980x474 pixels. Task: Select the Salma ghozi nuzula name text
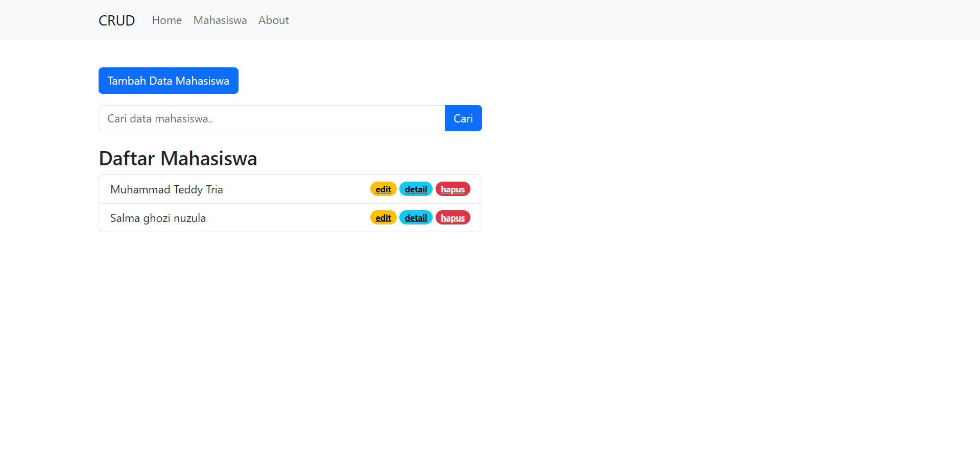click(158, 218)
